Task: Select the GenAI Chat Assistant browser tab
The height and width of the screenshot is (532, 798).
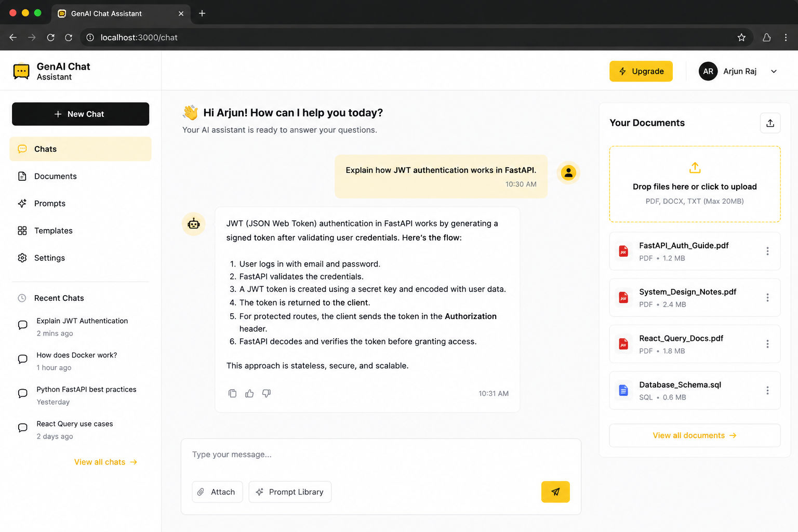Action: coord(121,14)
